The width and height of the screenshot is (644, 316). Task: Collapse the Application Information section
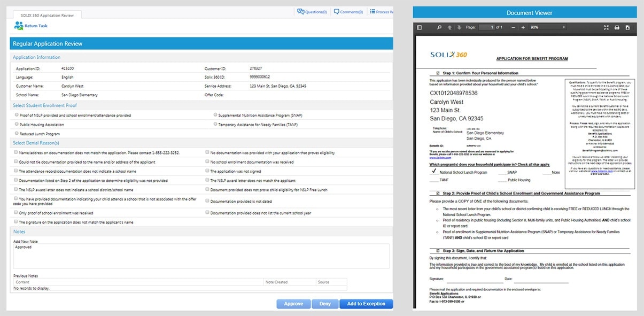click(x=36, y=57)
